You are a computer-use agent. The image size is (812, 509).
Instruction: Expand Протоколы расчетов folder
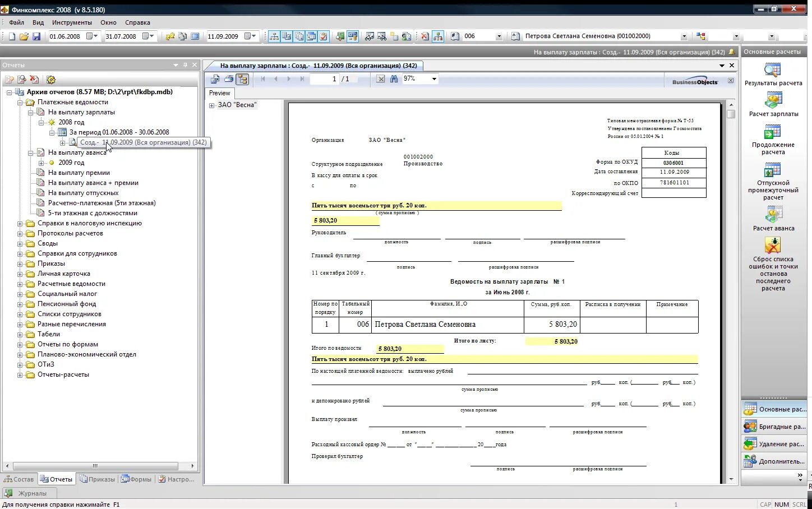[x=20, y=234]
